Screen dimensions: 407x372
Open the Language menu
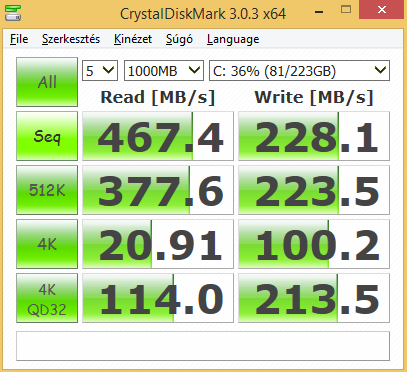point(233,39)
